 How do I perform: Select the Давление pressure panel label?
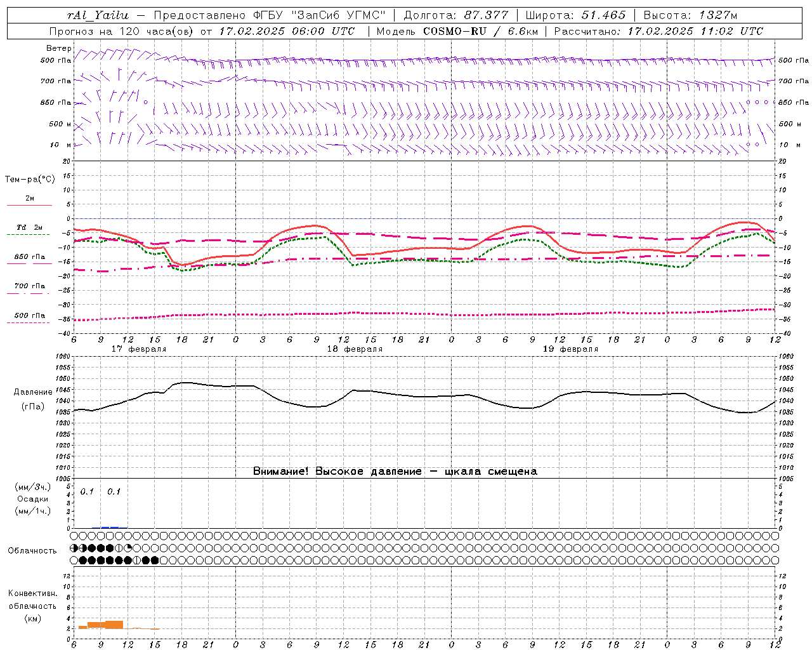[x=33, y=392]
